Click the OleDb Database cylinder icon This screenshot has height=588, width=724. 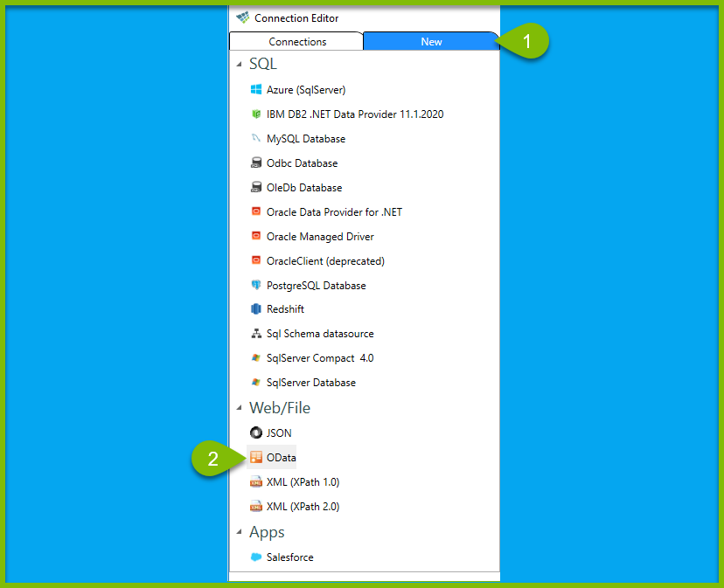[256, 187]
